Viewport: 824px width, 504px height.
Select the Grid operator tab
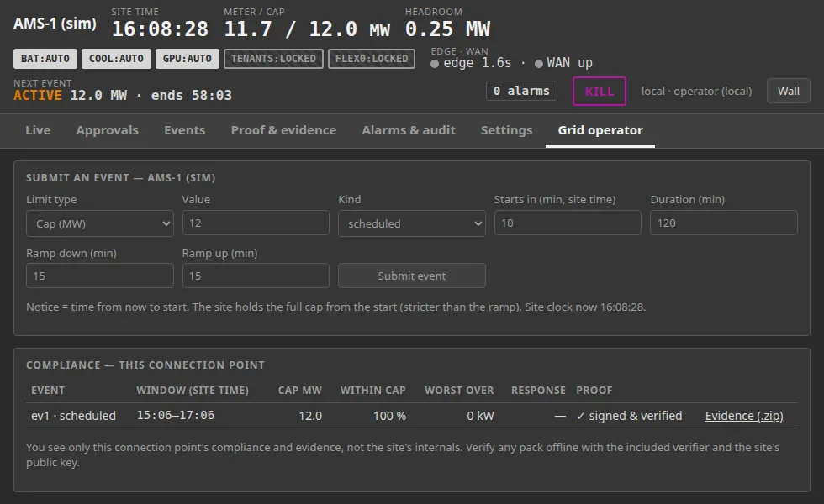pyautogui.click(x=600, y=130)
